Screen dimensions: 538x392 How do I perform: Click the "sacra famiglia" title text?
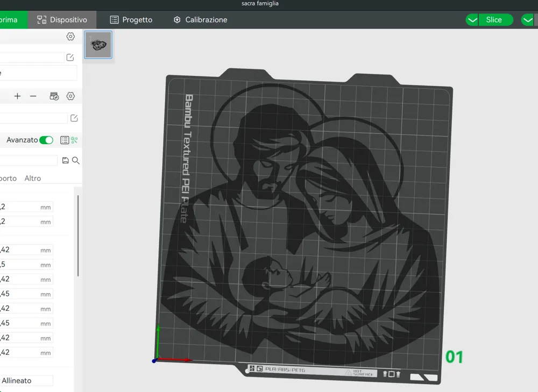[x=260, y=3]
